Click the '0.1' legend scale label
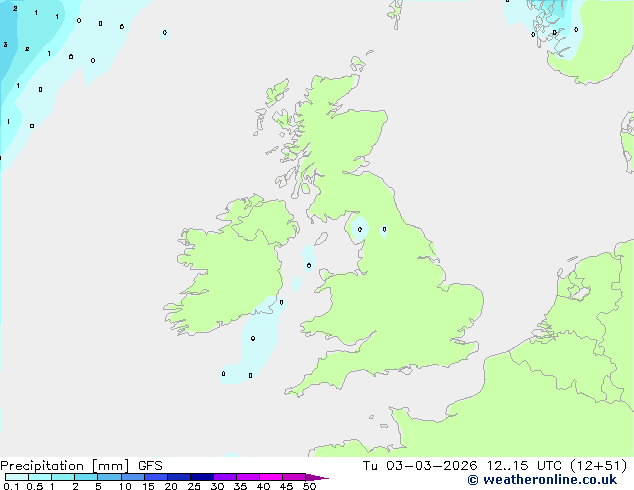The image size is (634, 490). 11,486
